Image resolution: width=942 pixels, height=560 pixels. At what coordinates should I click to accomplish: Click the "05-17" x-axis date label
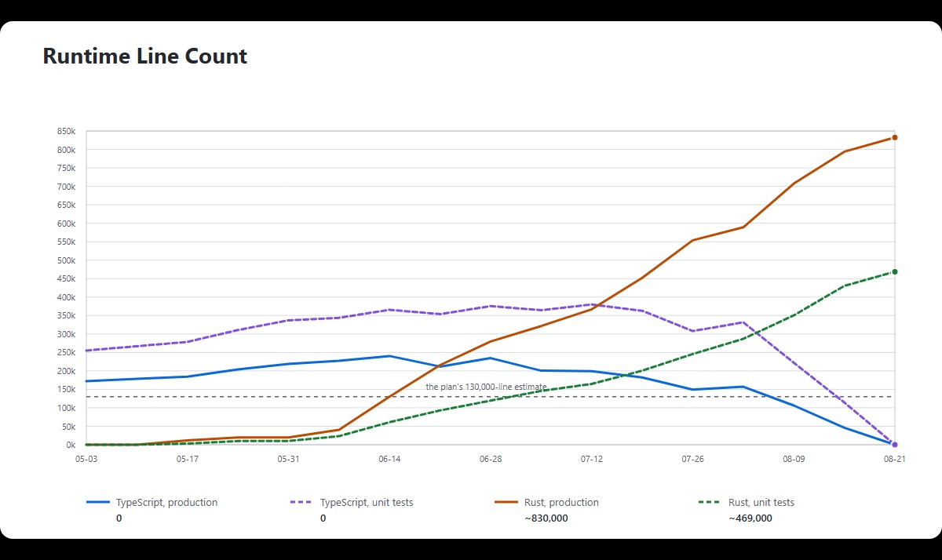click(187, 460)
